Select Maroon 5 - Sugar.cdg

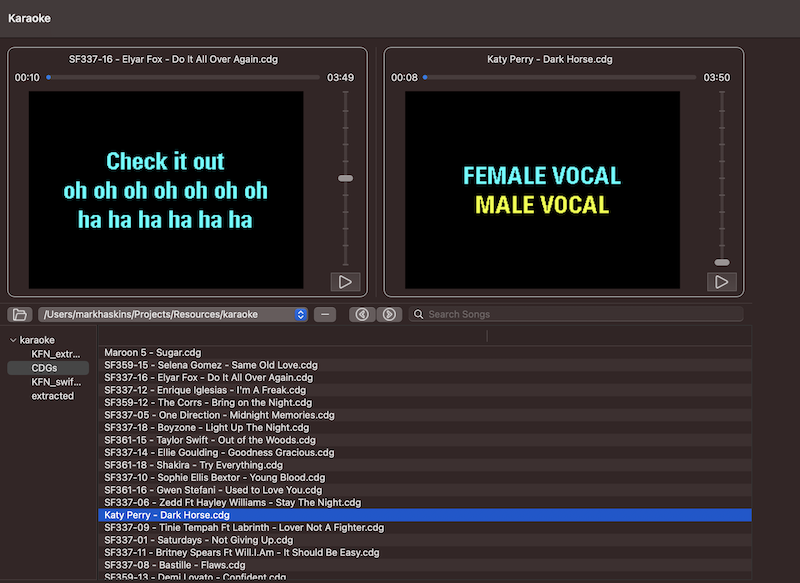coord(424,352)
